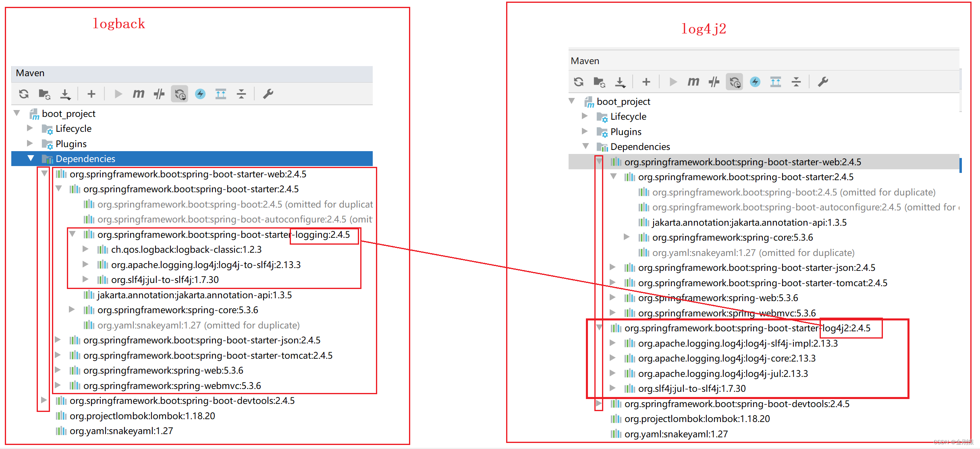980x449 pixels.
Task: Select org.slf4j:jul-to-slf4j:1.7.30 in logback panel
Action: (165, 280)
